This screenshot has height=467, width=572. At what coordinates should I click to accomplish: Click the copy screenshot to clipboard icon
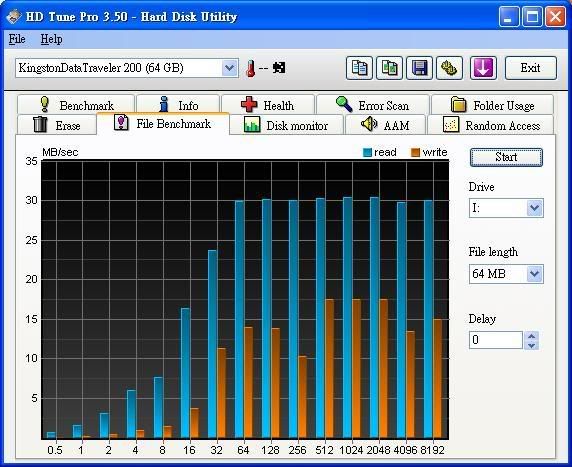pyautogui.click(x=389, y=68)
